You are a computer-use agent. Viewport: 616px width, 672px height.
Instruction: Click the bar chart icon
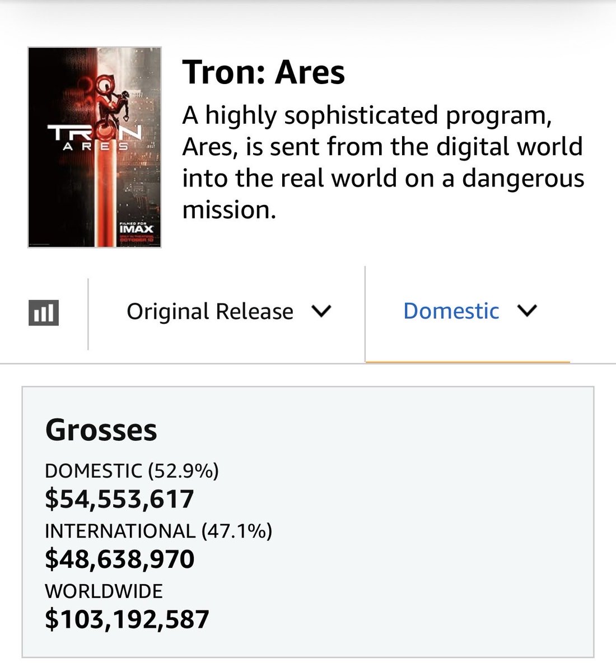click(43, 312)
